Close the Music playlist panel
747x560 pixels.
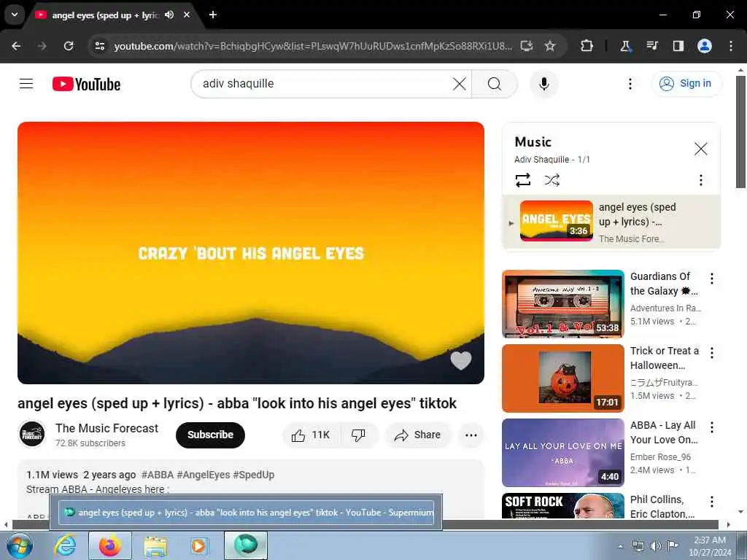pos(701,149)
